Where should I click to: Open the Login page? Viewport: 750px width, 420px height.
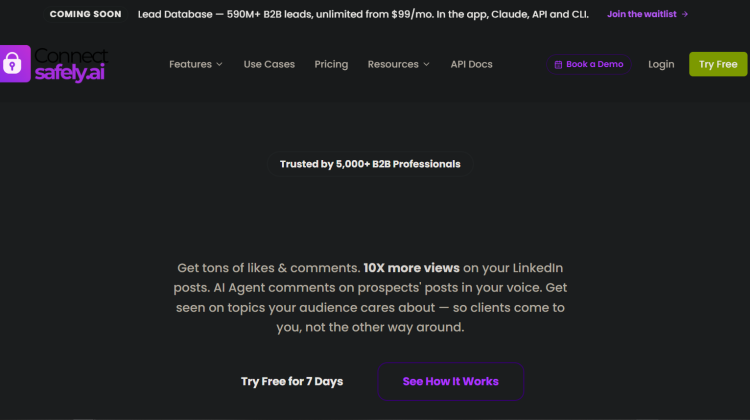tap(661, 64)
